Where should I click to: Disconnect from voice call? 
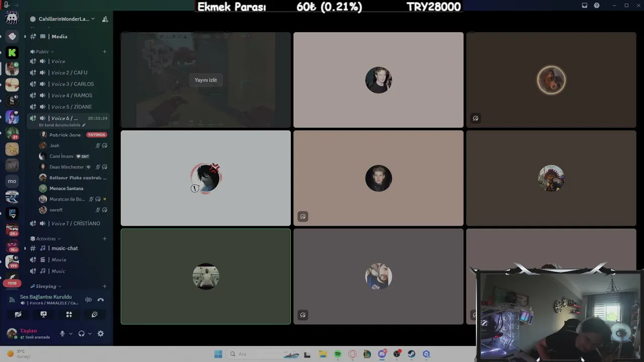coord(101,300)
